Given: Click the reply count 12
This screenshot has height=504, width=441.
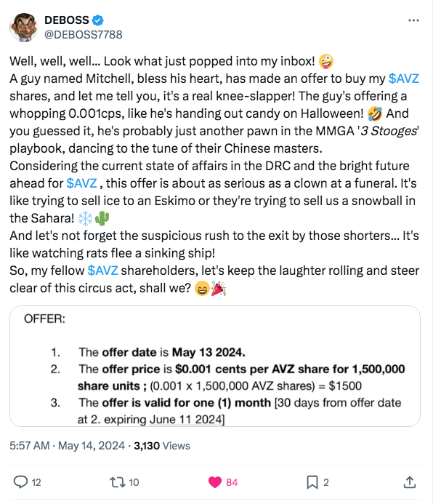Looking at the screenshot, I should (x=38, y=481).
